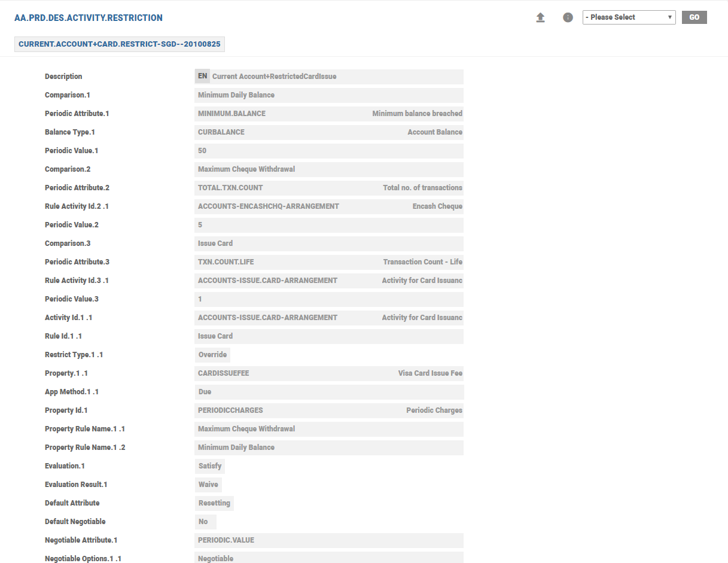Click the EN language tag in Description
This screenshot has width=728, height=563.
pos(203,76)
